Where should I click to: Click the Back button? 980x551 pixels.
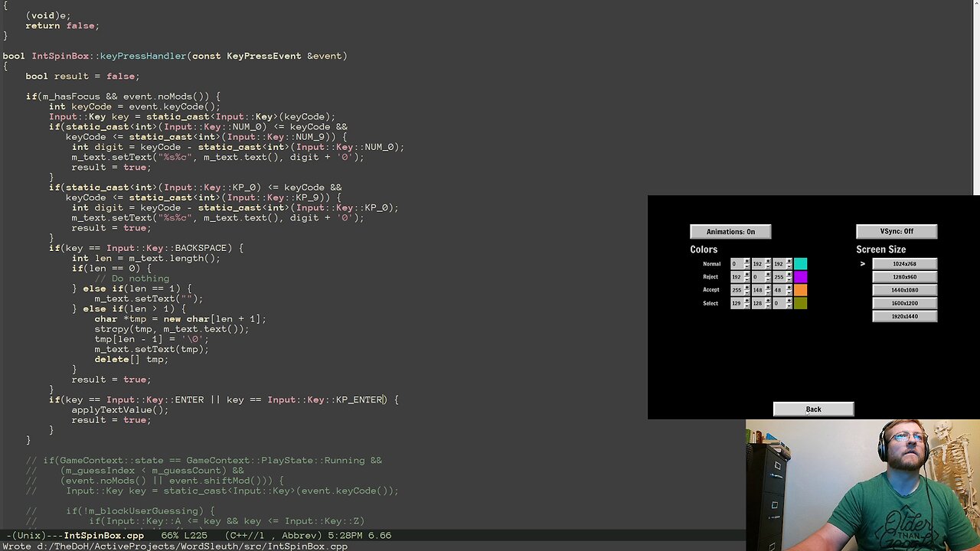813,409
